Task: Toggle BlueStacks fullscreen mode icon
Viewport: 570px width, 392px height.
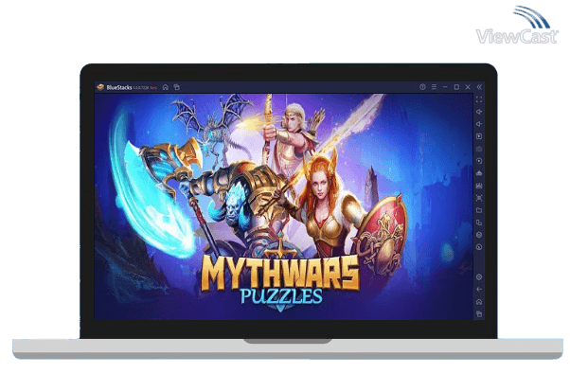Action: pos(479,99)
